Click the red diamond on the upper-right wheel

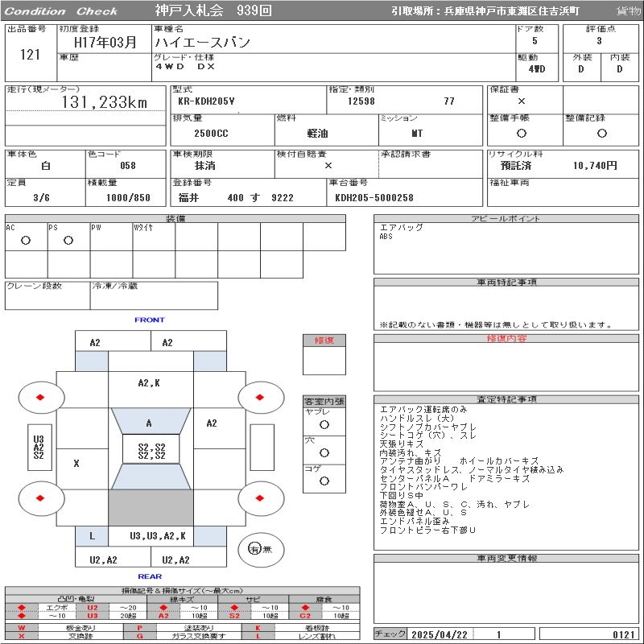[x=259, y=397]
